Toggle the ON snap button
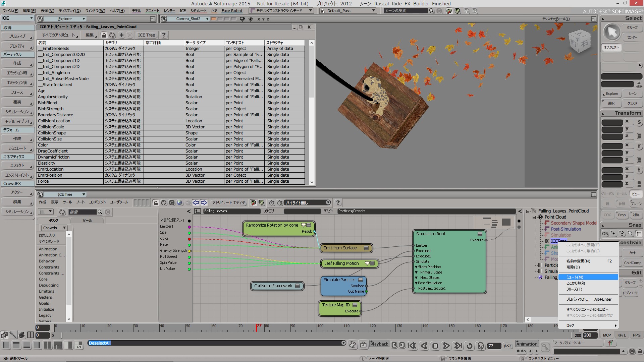Screen dimensions: 644x362 (605, 234)
